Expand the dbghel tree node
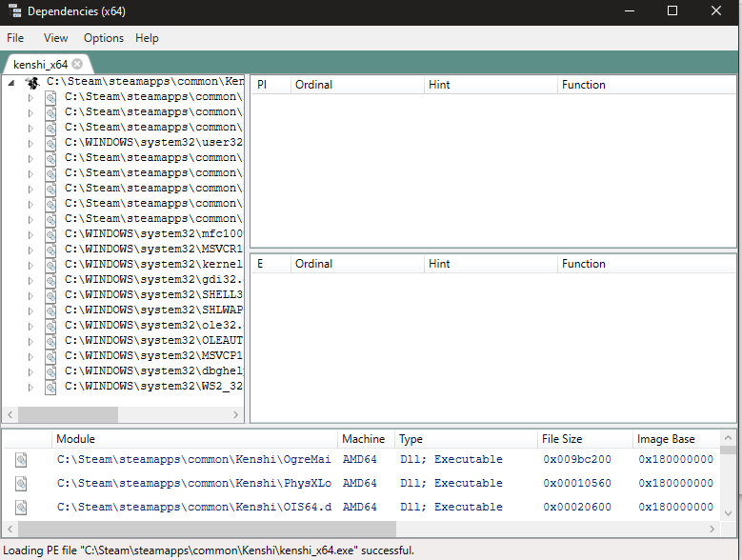742x560 pixels. click(30, 372)
